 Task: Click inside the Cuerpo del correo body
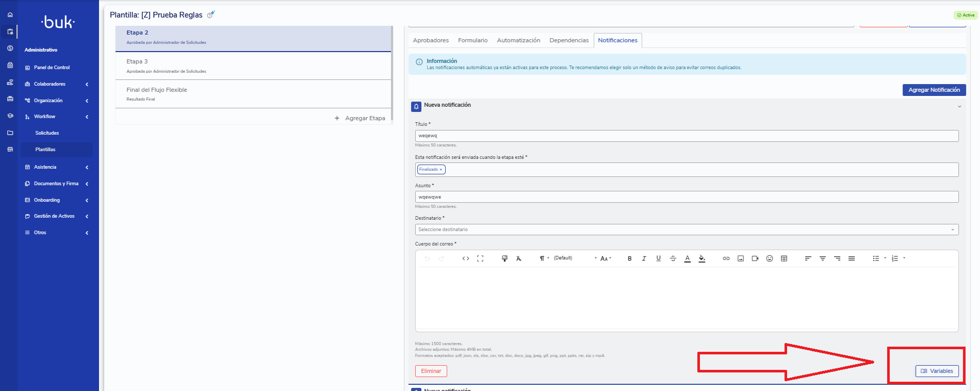[x=687, y=298]
